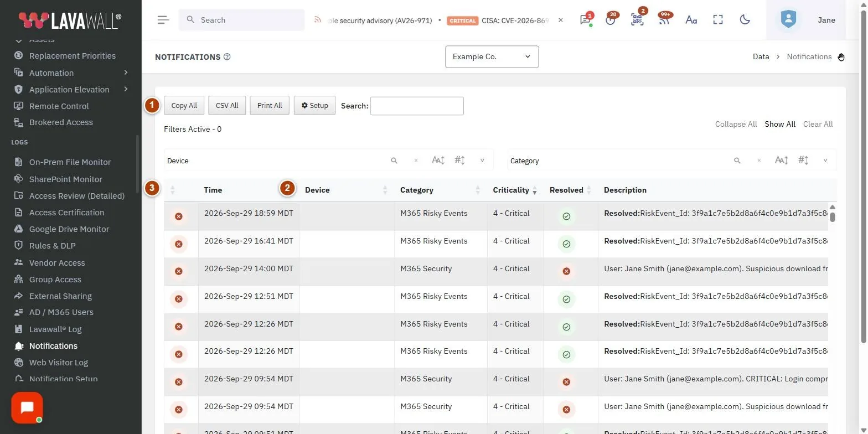Viewport: 868px width, 434px height.
Task: Toggle fullscreen mode icon
Action: 718,20
